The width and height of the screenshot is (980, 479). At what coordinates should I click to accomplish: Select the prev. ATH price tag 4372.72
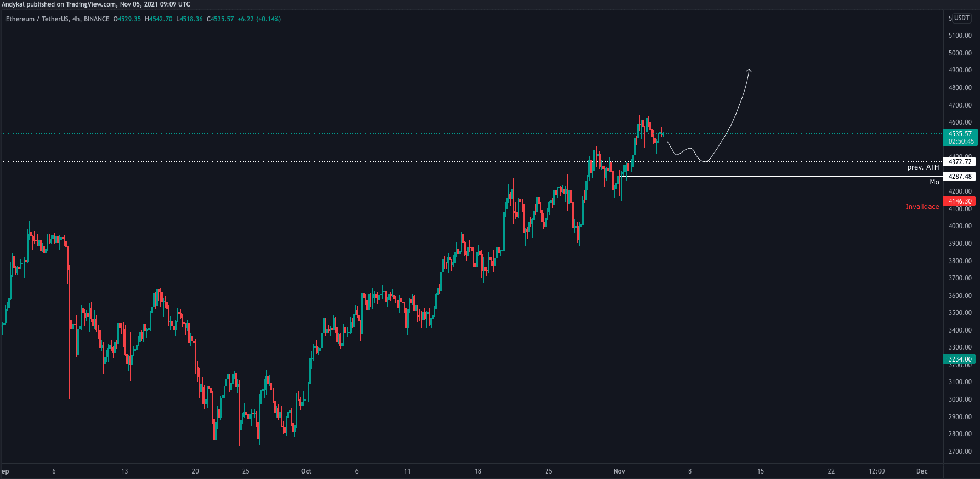pos(959,162)
